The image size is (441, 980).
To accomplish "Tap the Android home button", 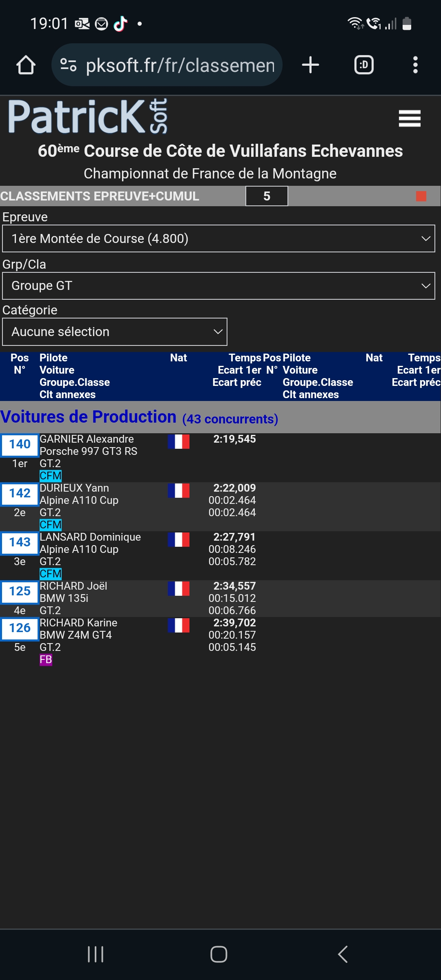I will 219,954.
